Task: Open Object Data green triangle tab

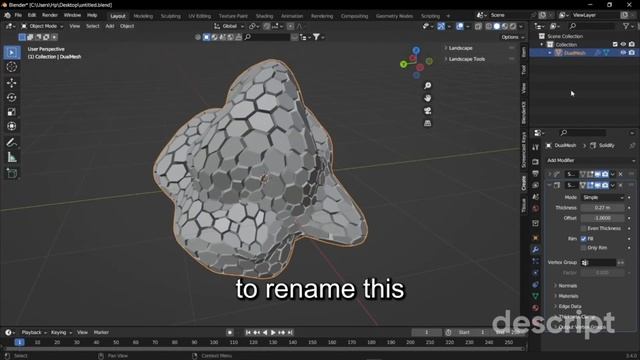Action: click(x=536, y=296)
